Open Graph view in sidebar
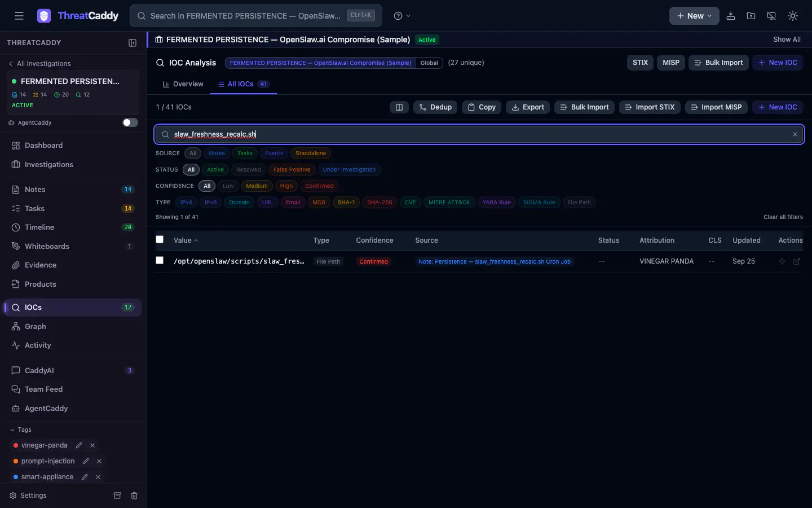Screen dimensions: 812x508 [73, 327]
